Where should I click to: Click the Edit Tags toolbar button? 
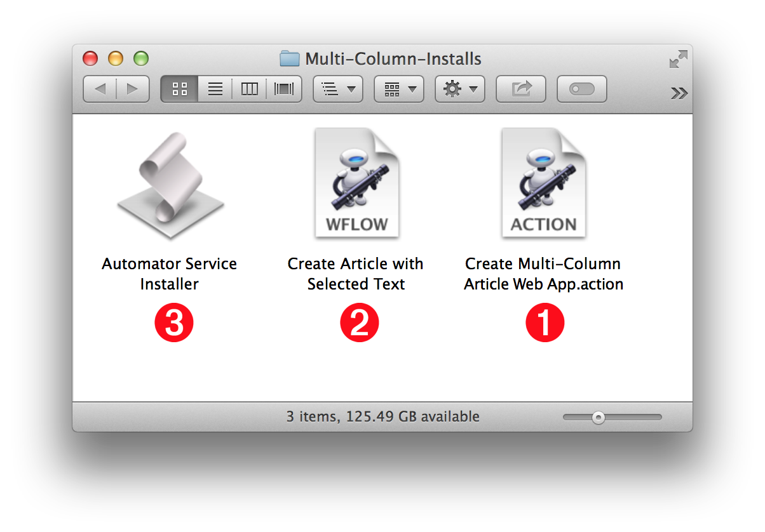click(582, 89)
